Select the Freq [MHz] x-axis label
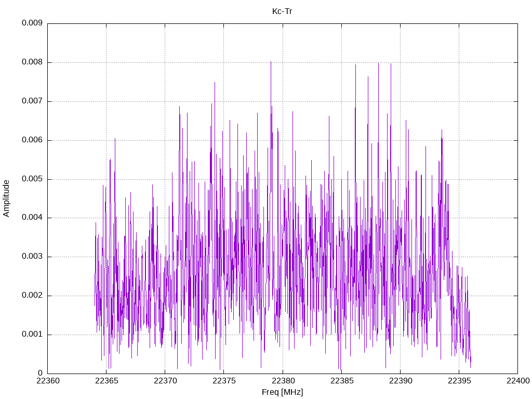532x399 pixels. click(x=282, y=392)
